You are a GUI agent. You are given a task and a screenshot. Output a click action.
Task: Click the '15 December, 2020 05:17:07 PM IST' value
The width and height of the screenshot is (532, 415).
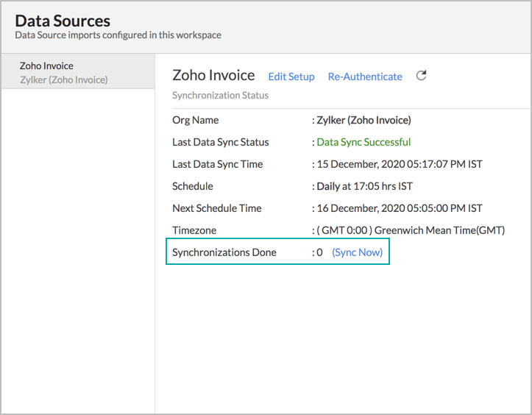400,164
